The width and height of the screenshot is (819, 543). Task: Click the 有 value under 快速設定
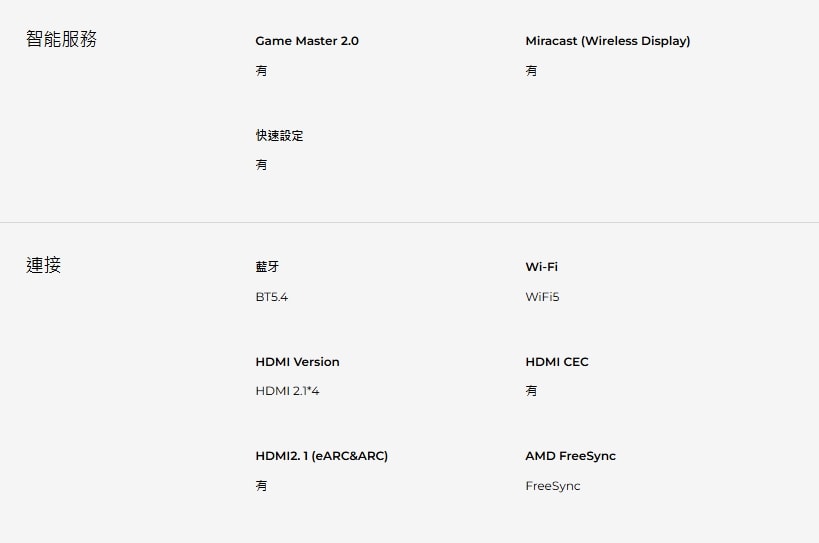(261, 165)
